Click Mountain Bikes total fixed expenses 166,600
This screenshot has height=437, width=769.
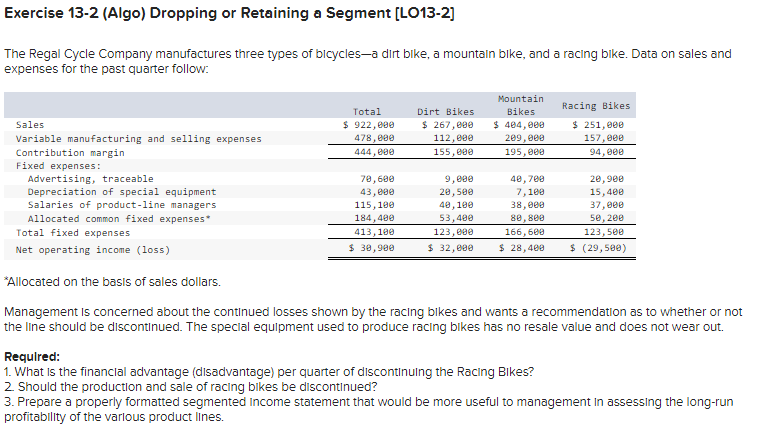coord(525,231)
